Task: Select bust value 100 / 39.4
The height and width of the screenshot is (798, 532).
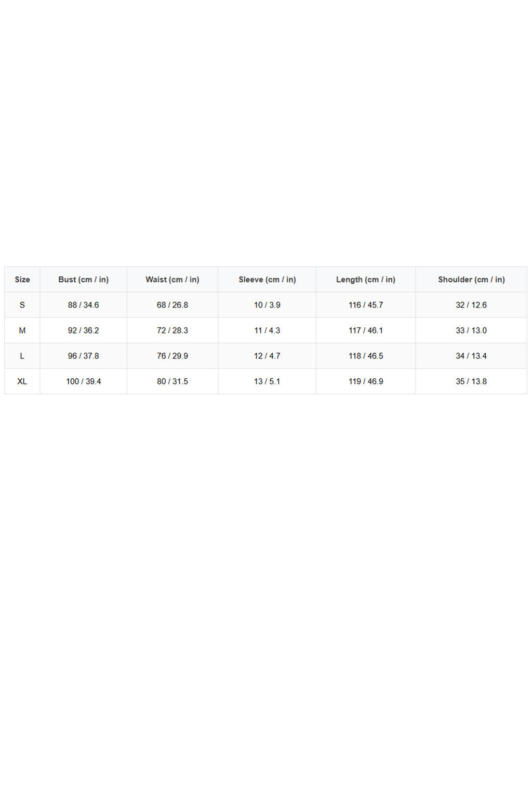Action: click(x=83, y=381)
